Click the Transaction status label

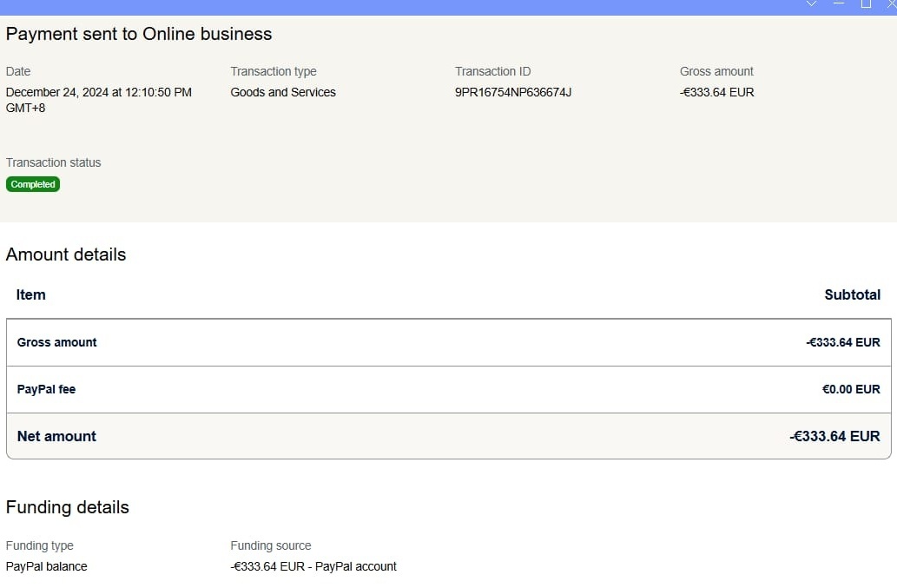pos(53,162)
